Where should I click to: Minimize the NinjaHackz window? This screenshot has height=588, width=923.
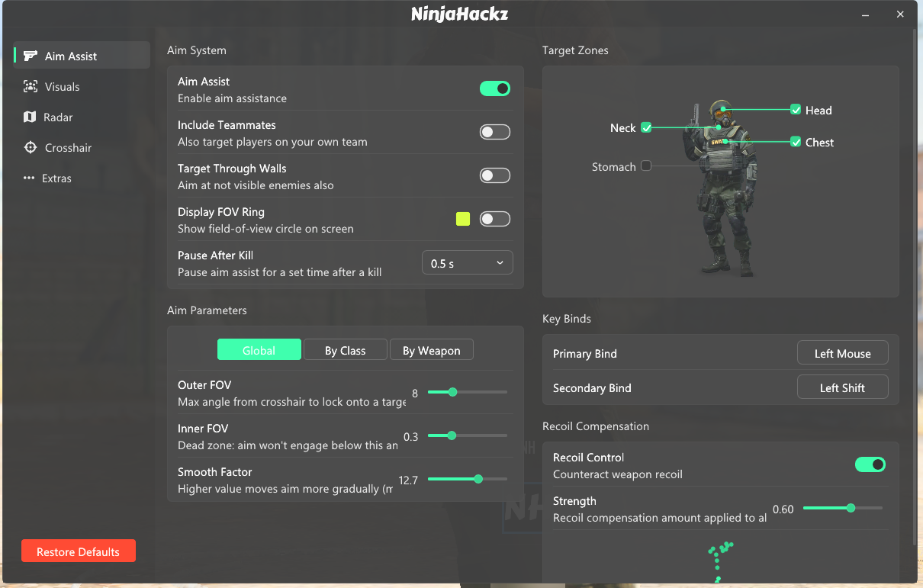(866, 14)
